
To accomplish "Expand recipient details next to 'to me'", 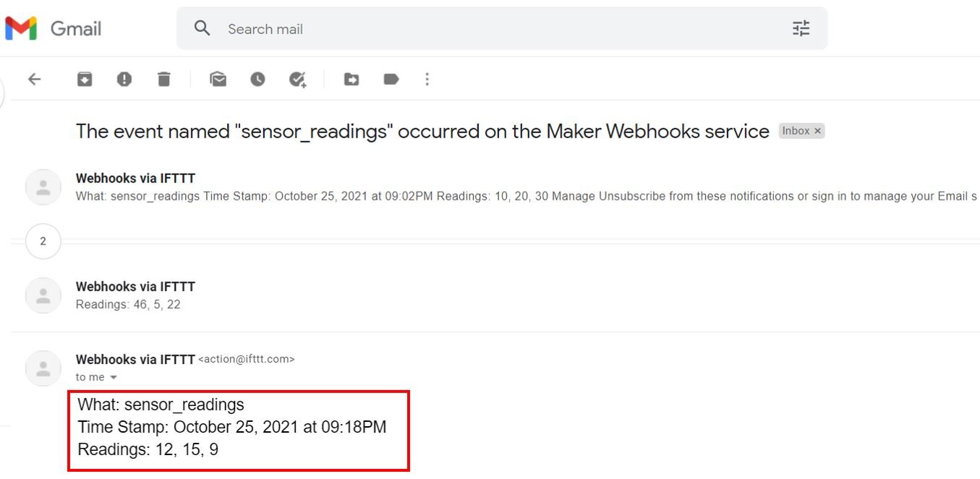I will tap(113, 377).
